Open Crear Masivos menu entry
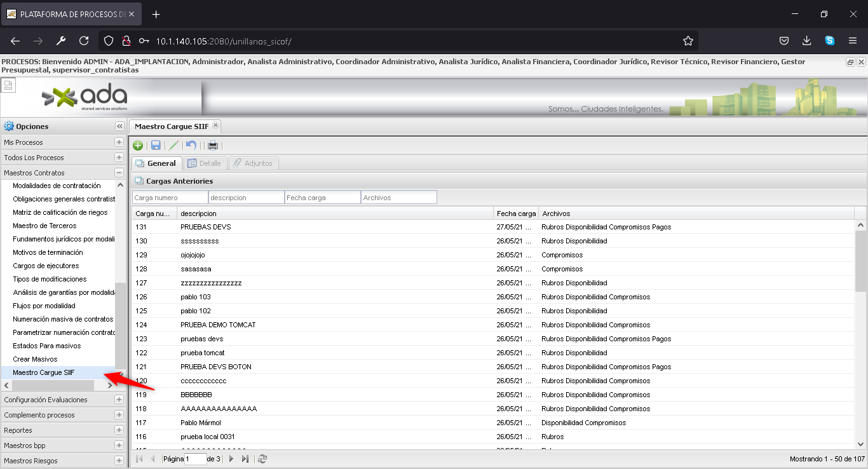 coord(35,359)
